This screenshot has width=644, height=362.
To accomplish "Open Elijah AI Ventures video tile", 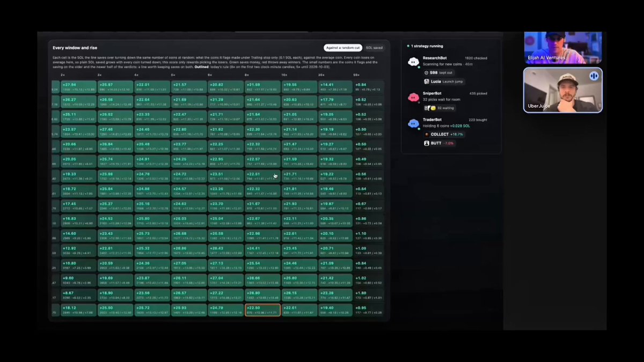I will pos(563,47).
